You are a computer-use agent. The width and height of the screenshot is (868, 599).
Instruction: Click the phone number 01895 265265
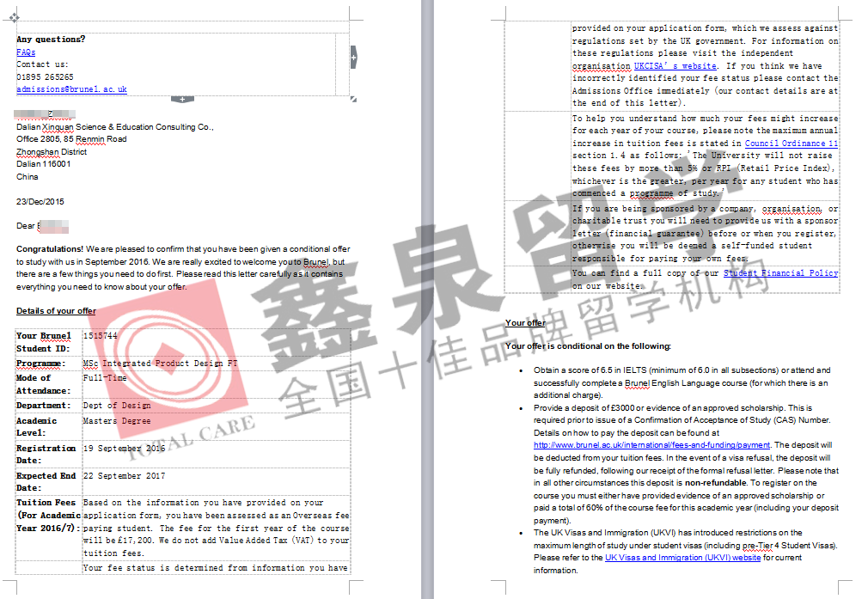point(45,77)
